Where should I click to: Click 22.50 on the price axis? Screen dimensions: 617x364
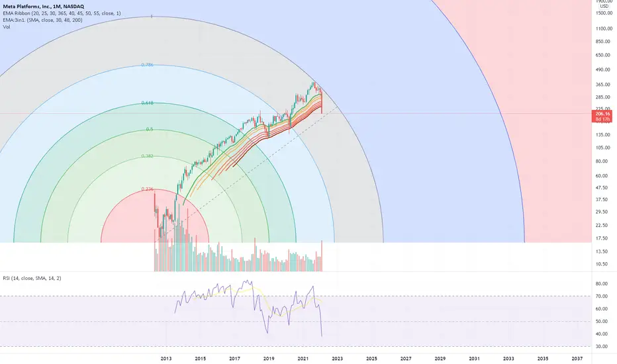coord(602,225)
